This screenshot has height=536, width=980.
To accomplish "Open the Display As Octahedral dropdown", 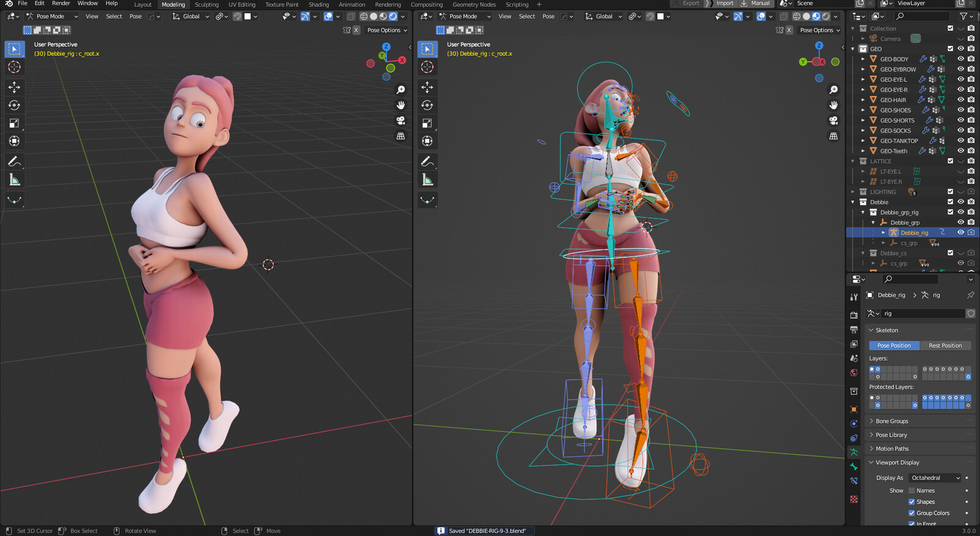I will [935, 478].
